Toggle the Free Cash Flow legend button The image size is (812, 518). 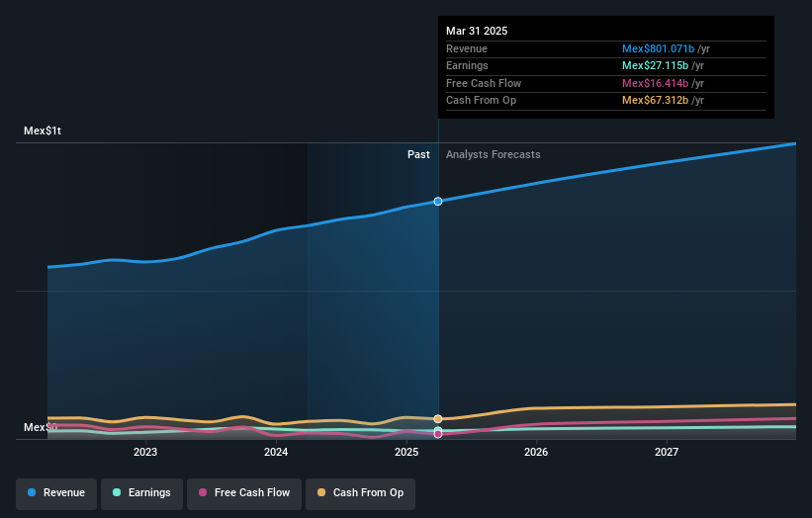tap(244, 493)
